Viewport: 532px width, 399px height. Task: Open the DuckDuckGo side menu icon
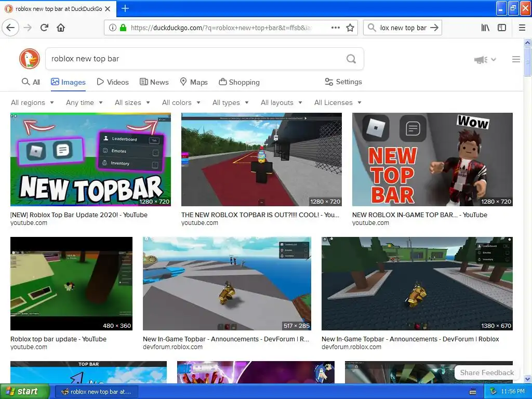516,59
